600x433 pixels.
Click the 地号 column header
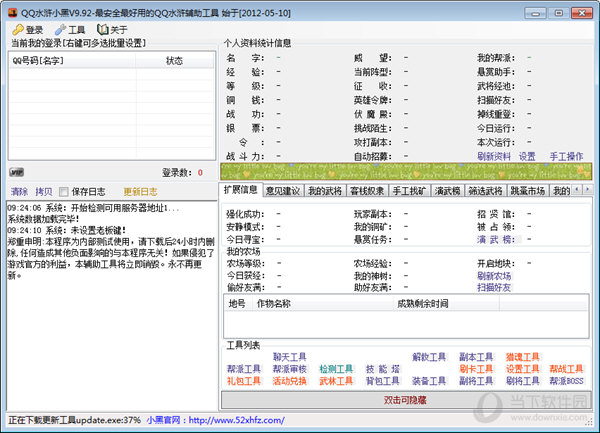237,303
